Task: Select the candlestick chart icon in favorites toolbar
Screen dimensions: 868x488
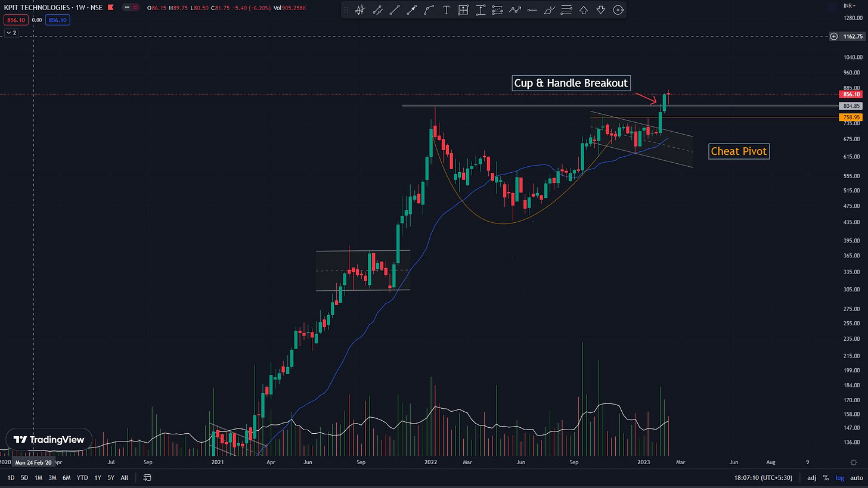Action: [359, 10]
